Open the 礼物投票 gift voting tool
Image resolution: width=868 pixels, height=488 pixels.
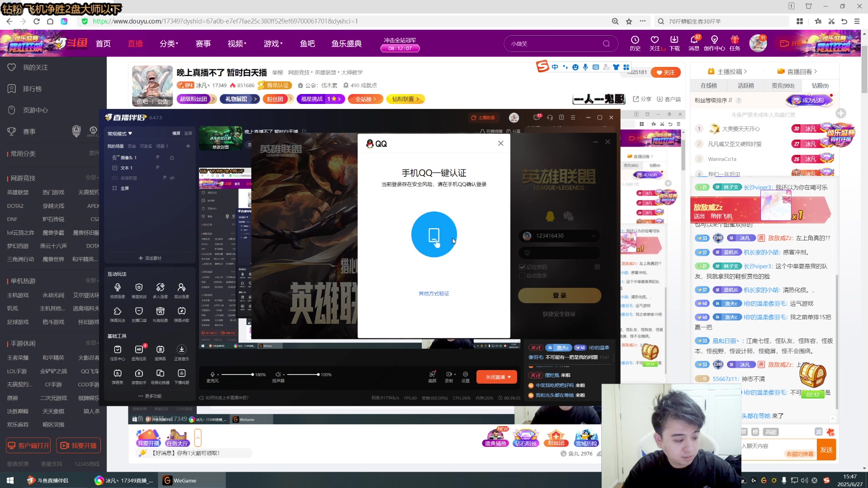click(160, 314)
